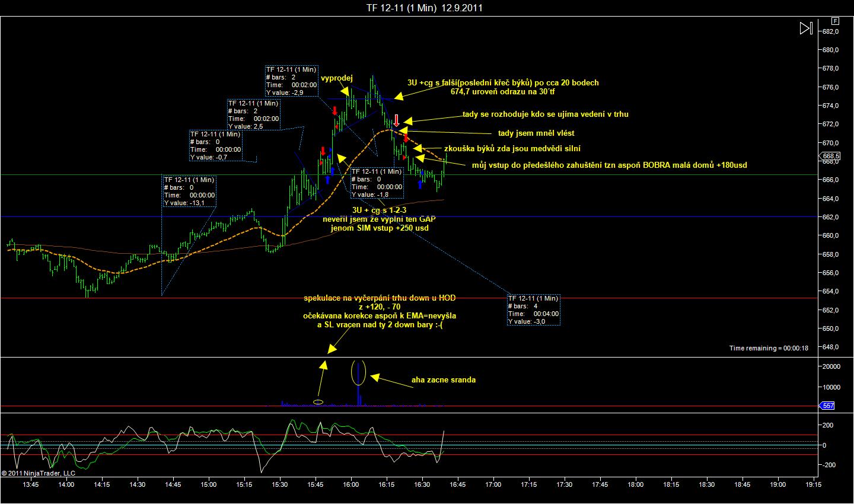854x504 pixels.
Task: Select ruler info box with Y value -0,7
Action: 215,145
